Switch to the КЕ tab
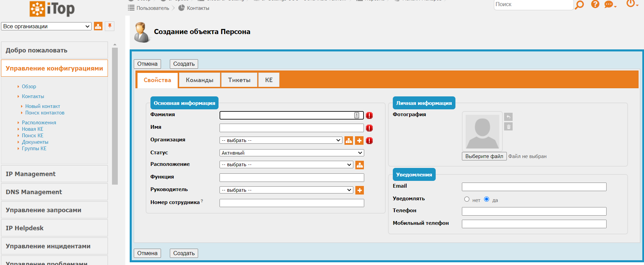 coord(269,80)
